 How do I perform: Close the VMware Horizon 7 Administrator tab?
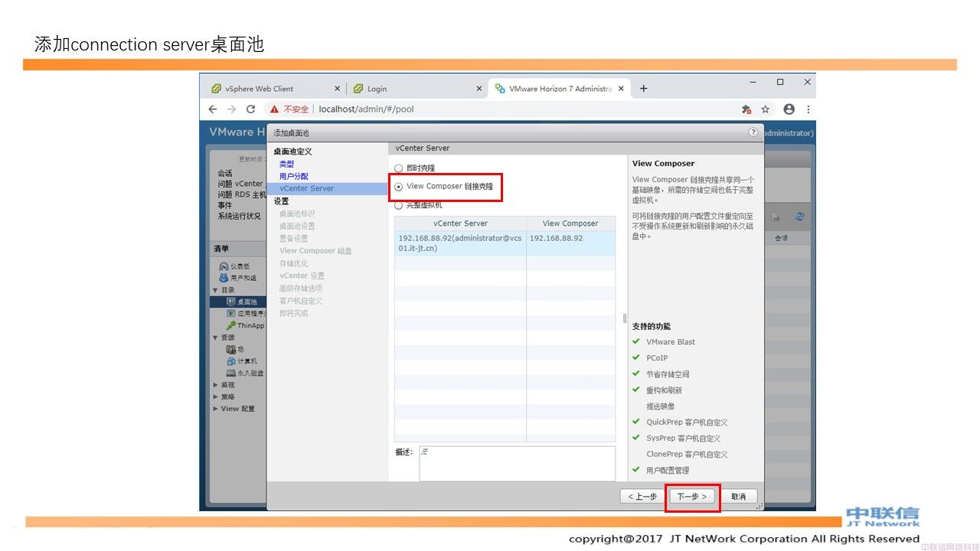621,89
